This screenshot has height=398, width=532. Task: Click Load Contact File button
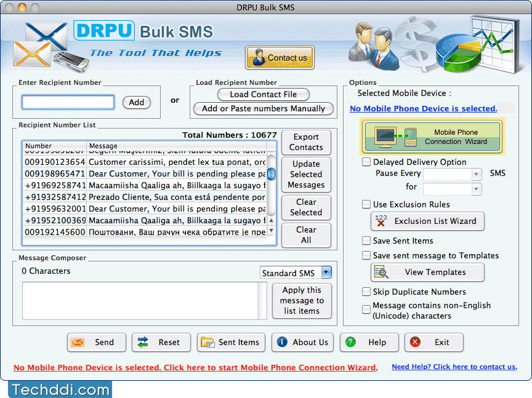(264, 94)
